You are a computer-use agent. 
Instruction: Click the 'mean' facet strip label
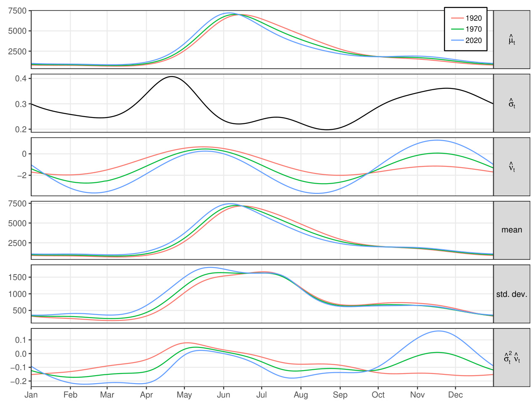click(x=511, y=230)
